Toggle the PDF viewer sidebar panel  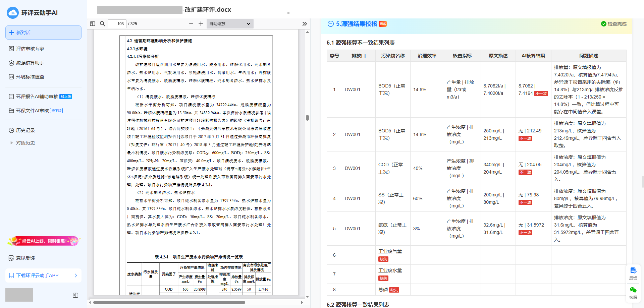(93, 24)
